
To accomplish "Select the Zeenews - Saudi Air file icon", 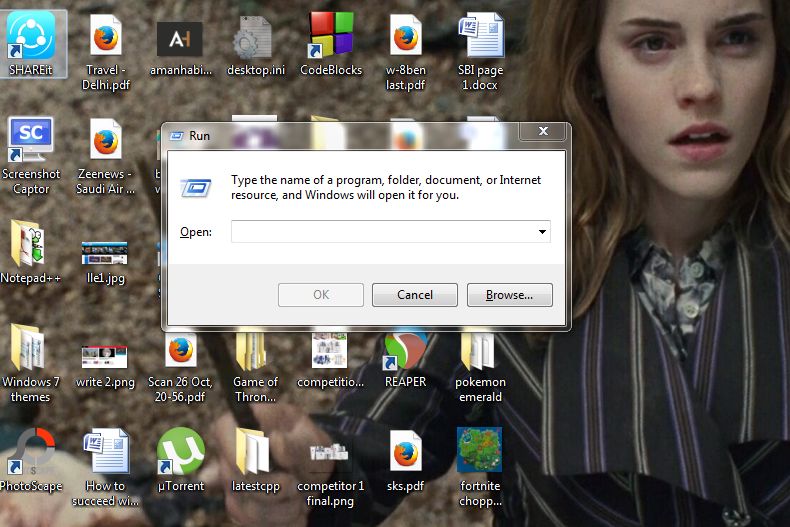I will [x=106, y=156].
